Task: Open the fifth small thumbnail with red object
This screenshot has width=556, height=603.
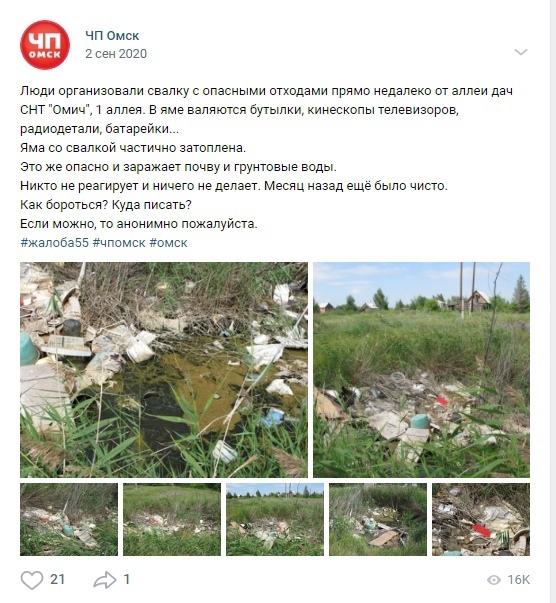Action: point(481,520)
